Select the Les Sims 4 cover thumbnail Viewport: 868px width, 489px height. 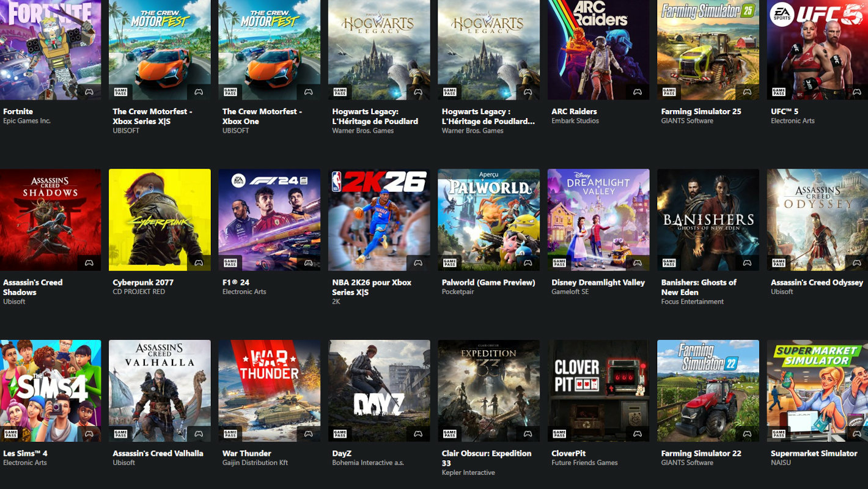(x=51, y=391)
